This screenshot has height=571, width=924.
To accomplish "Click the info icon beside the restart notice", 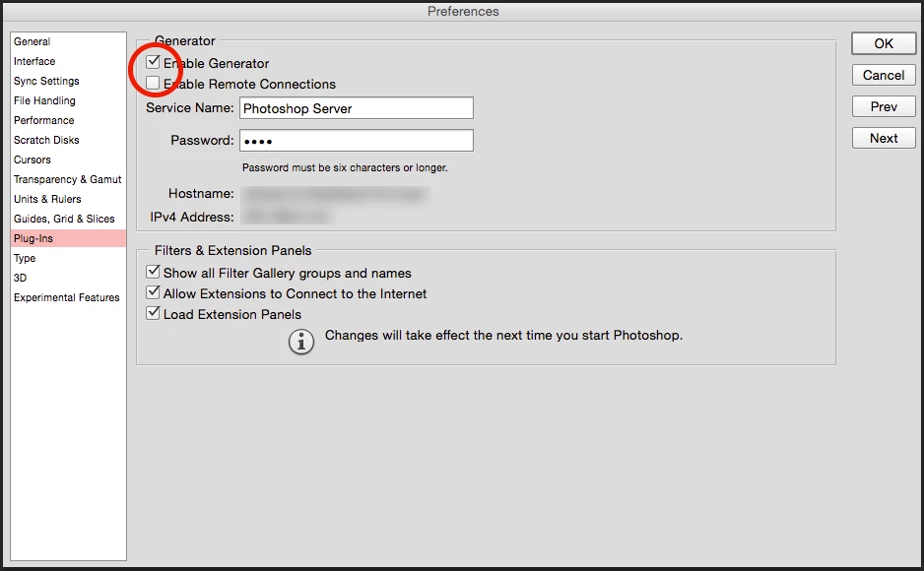I will 301,342.
